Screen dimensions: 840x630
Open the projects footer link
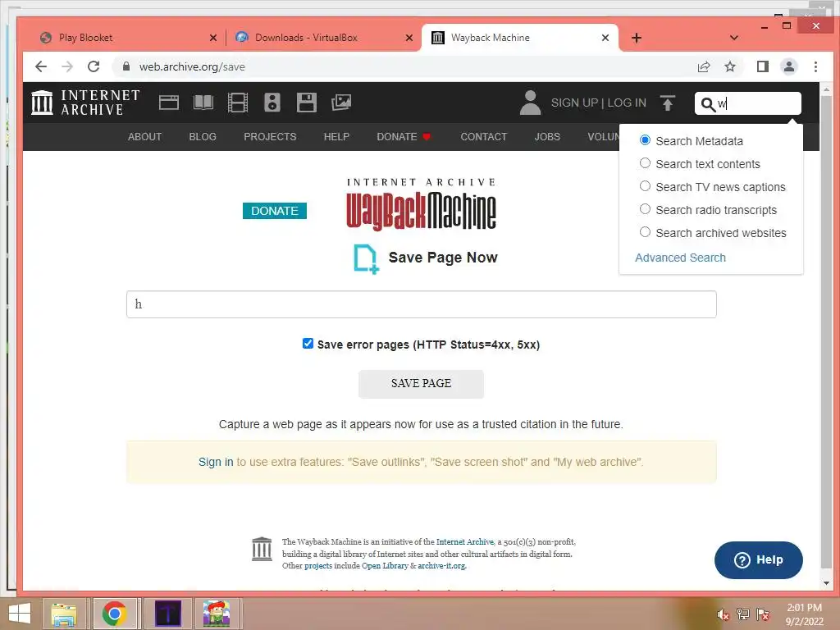click(318, 566)
